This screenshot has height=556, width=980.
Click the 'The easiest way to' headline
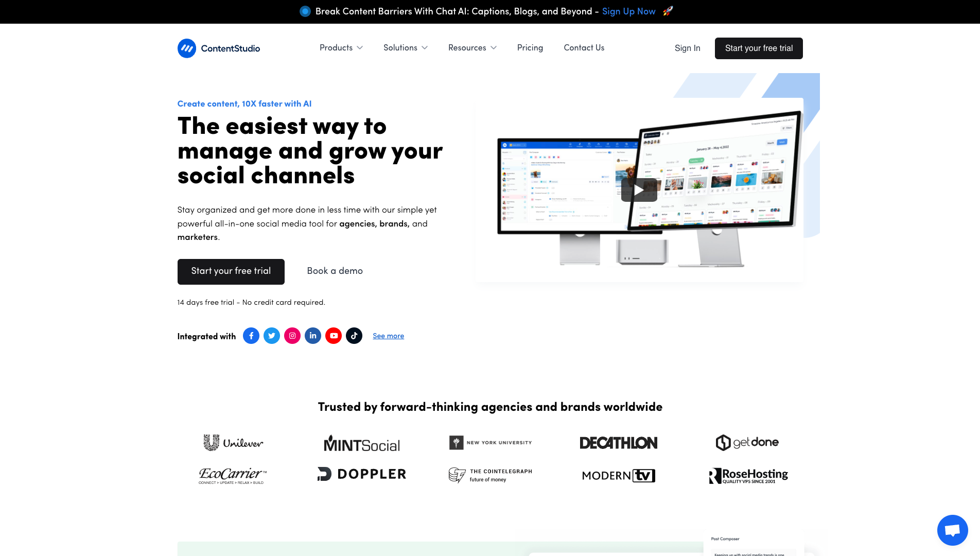(x=310, y=150)
